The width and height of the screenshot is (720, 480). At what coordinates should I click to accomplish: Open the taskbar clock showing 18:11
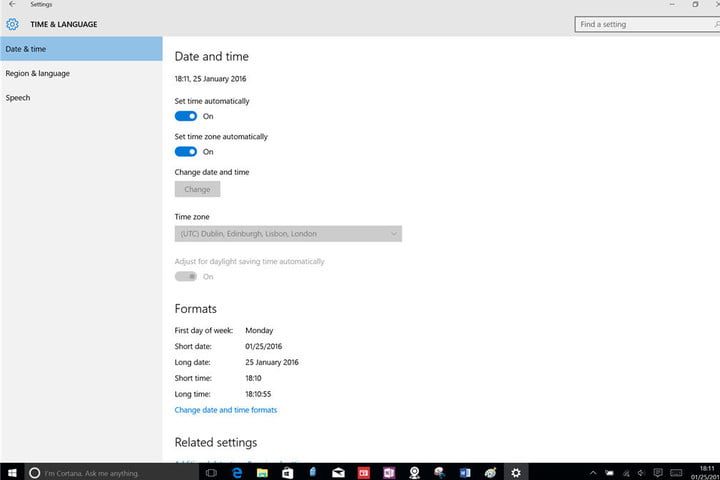pyautogui.click(x=705, y=473)
